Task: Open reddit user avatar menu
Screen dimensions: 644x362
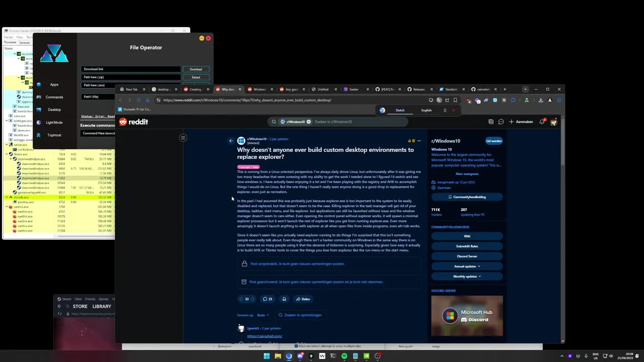Action: (x=553, y=122)
